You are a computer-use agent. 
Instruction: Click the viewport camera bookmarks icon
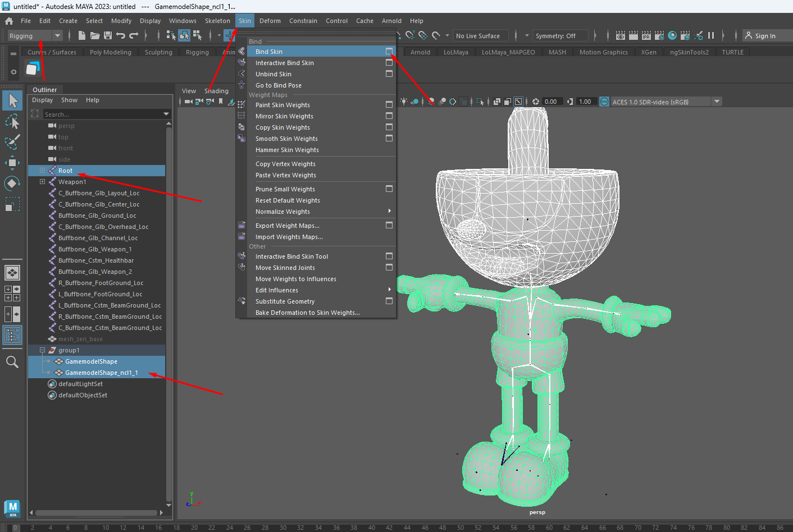click(x=221, y=102)
